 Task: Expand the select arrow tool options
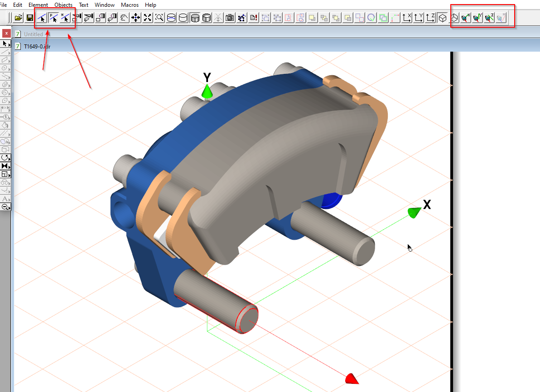coord(9,45)
